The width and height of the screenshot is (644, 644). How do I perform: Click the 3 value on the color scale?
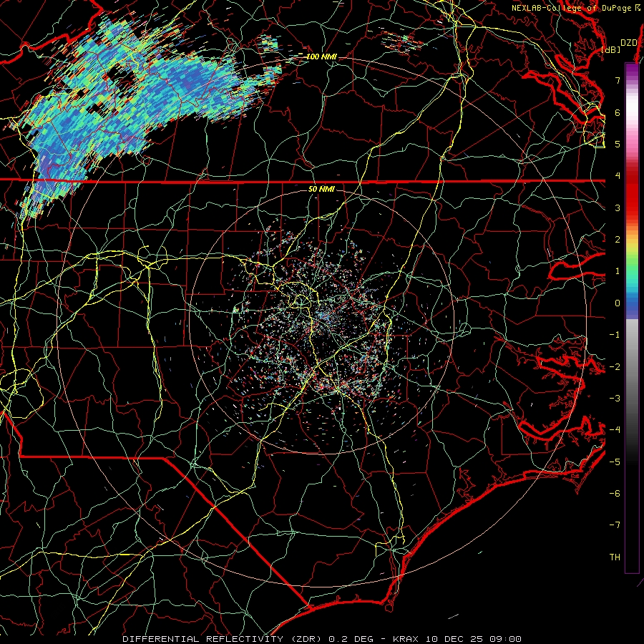[618, 208]
